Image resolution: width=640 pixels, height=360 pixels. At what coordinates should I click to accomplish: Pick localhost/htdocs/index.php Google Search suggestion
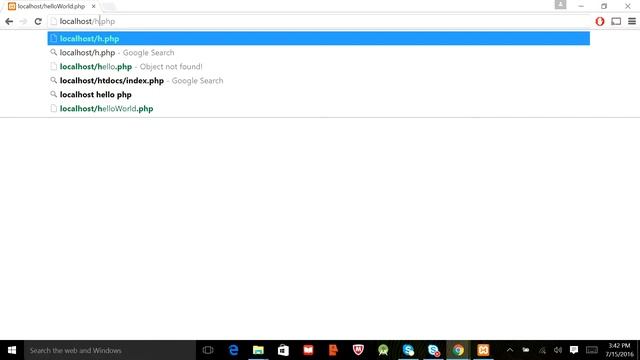click(x=319, y=80)
